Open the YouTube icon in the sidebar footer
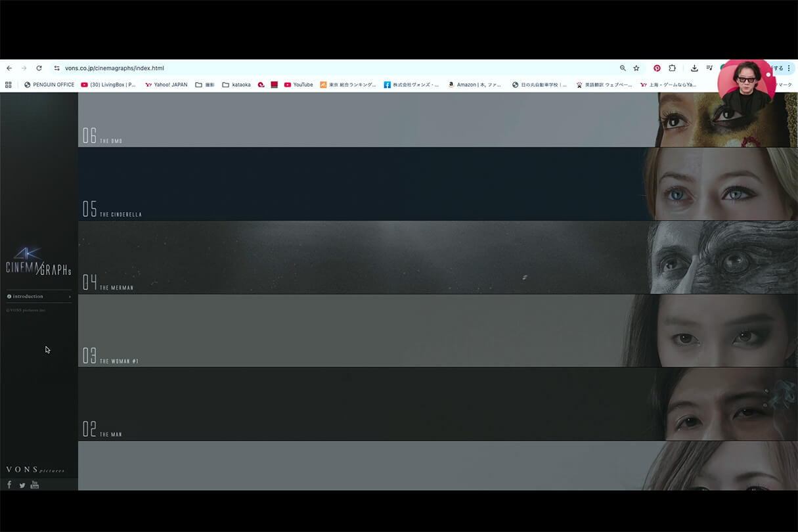Viewport: 798px width, 532px height. pos(35,485)
